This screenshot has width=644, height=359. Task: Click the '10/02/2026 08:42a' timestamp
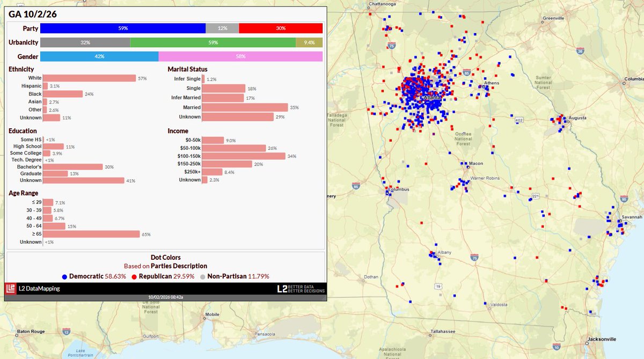165,297
